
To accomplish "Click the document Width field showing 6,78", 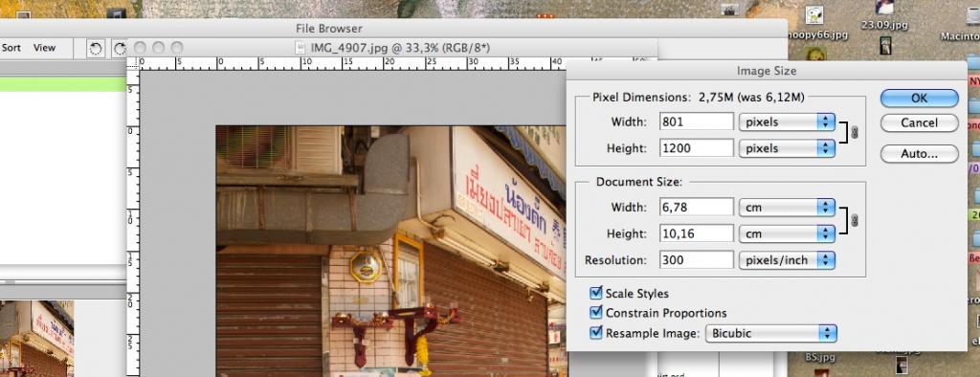I will point(697,207).
